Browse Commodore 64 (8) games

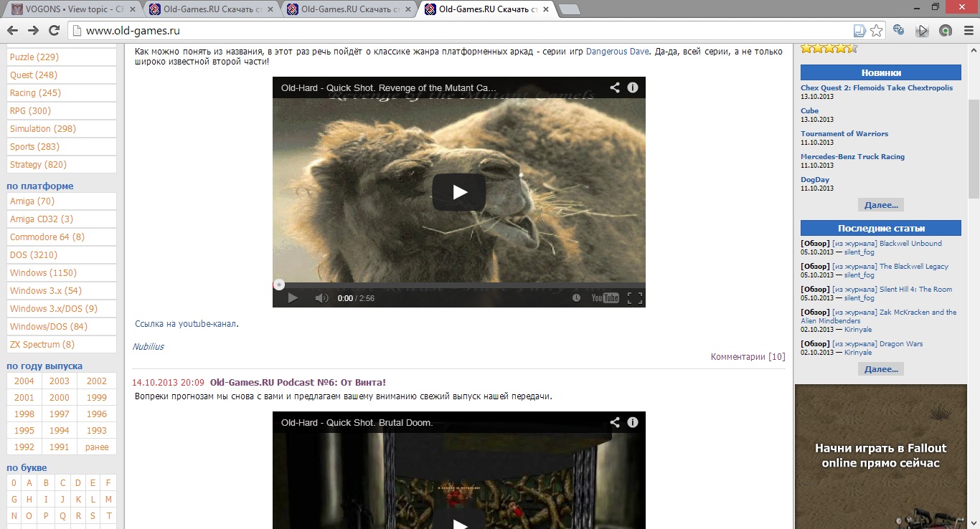tap(62, 237)
